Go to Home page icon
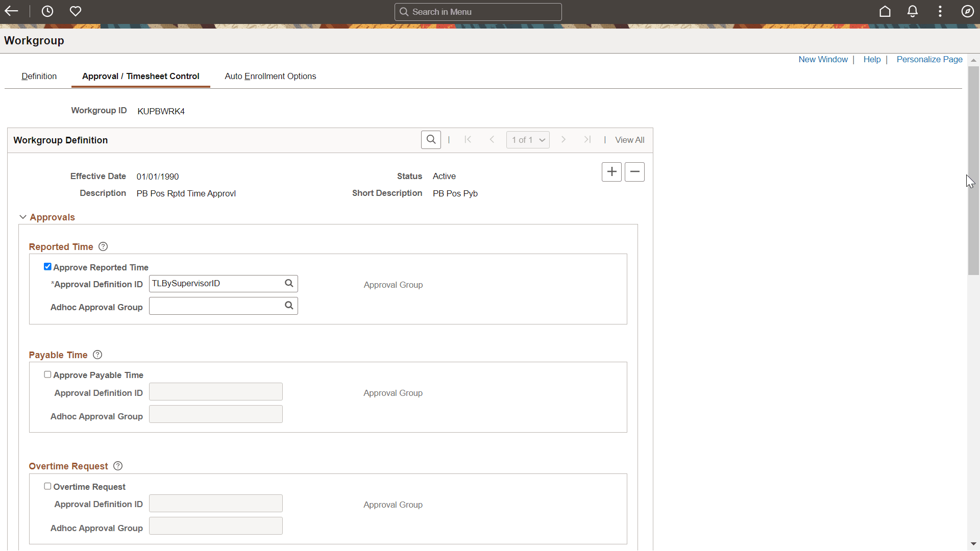 (885, 11)
